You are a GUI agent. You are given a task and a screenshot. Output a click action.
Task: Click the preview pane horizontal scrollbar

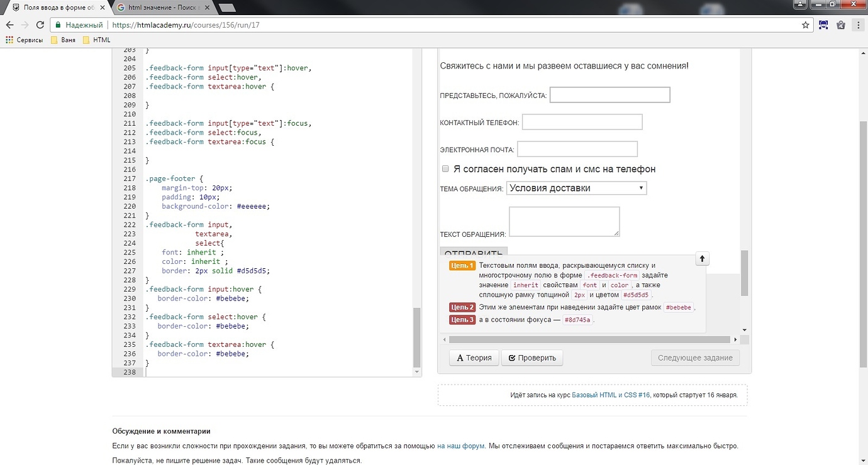589,339
